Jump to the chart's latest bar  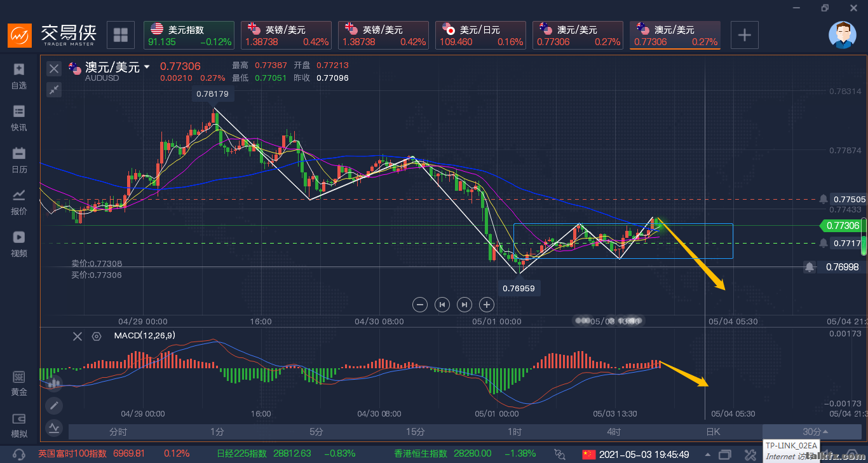(465, 305)
